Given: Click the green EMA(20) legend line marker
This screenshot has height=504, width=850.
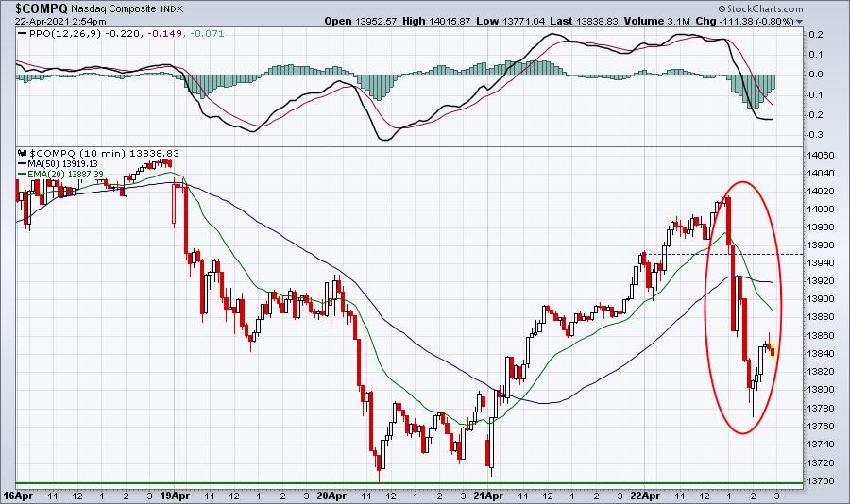Looking at the screenshot, I should pyautogui.click(x=23, y=174).
